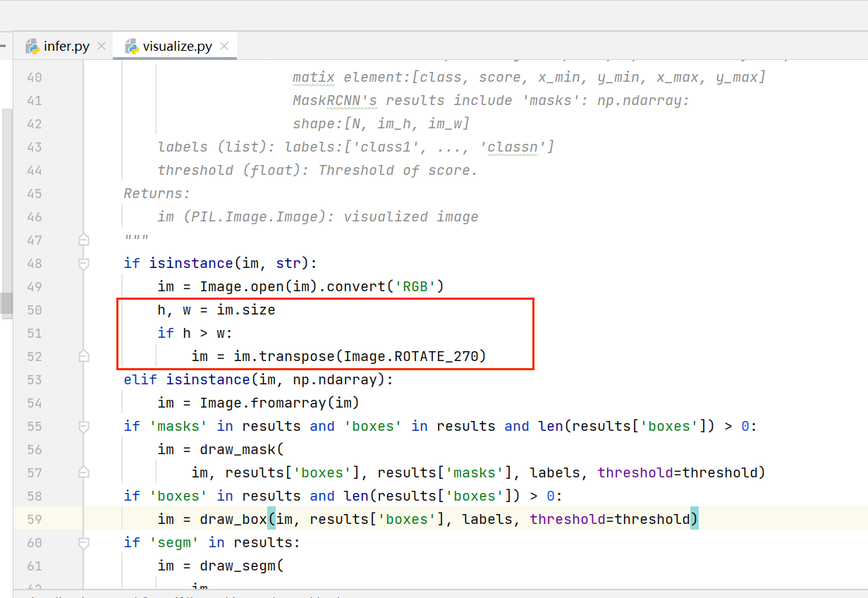Viewport: 868px width, 598px height.
Task: Click 'classn' in the labels docstring line
Action: [x=513, y=147]
